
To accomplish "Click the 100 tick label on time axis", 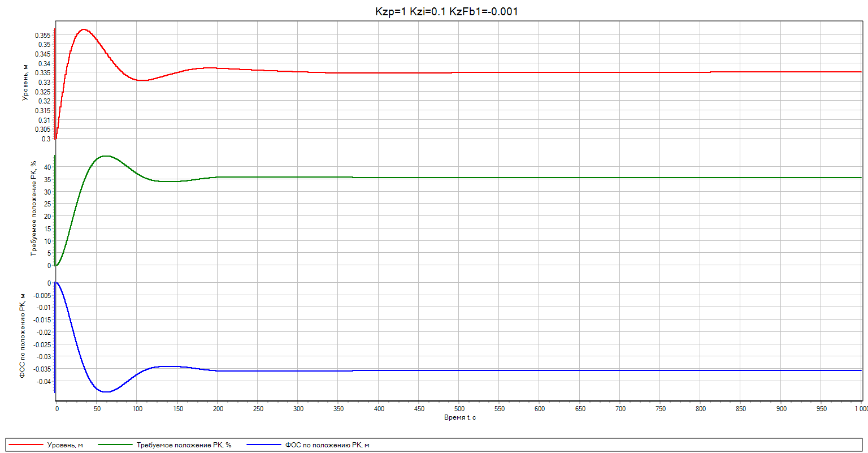I will [137, 409].
